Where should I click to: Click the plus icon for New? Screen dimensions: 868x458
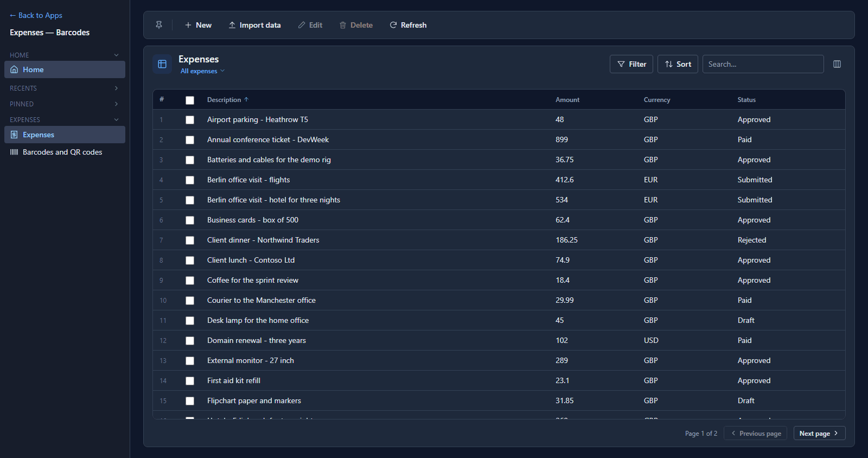(x=188, y=25)
